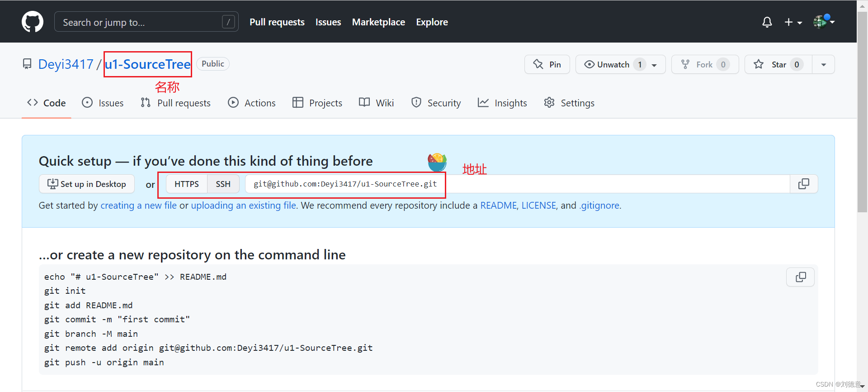Select SSH clone protocol
The image size is (868, 392).
coord(223,184)
